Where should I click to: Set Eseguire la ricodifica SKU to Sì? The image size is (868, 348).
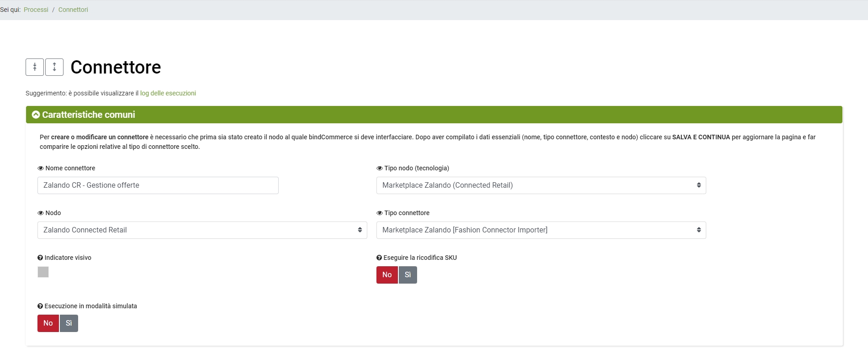(x=408, y=275)
